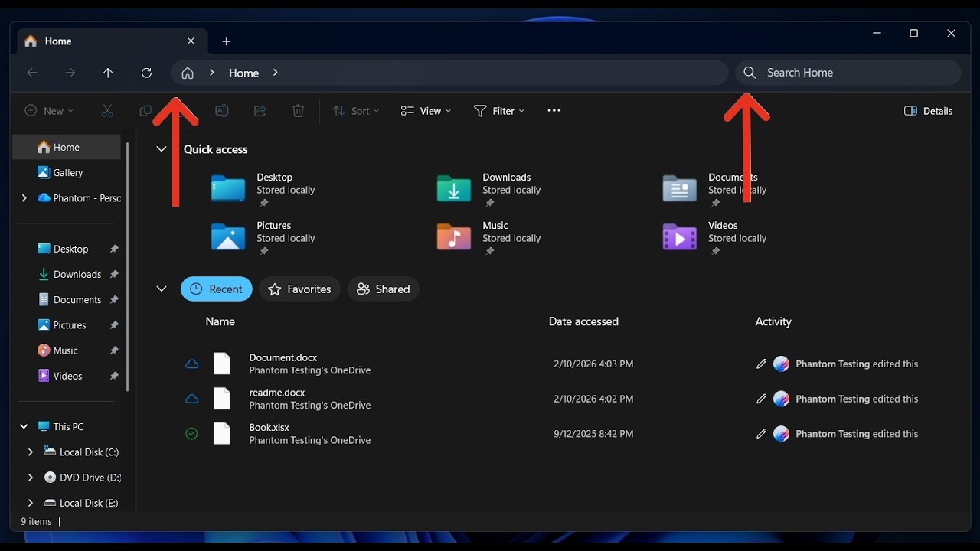Image resolution: width=980 pixels, height=551 pixels.
Task: Open the See more ellipsis menu
Action: point(554,111)
